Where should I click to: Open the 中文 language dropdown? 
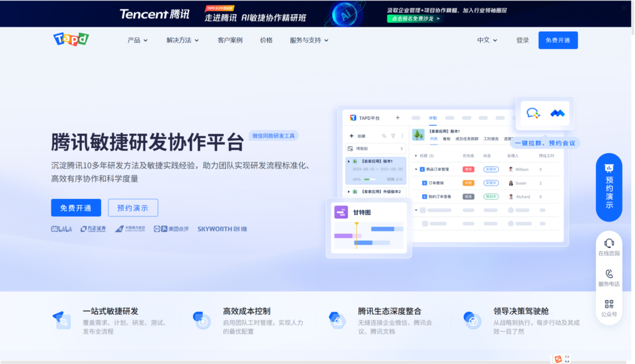coord(486,38)
